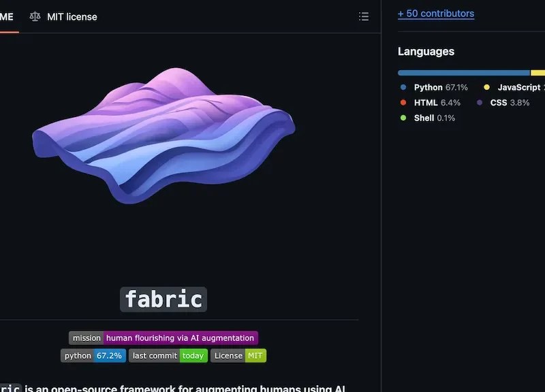Click the scales icon beside MIT license
The width and height of the screenshot is (545, 392).
point(34,16)
